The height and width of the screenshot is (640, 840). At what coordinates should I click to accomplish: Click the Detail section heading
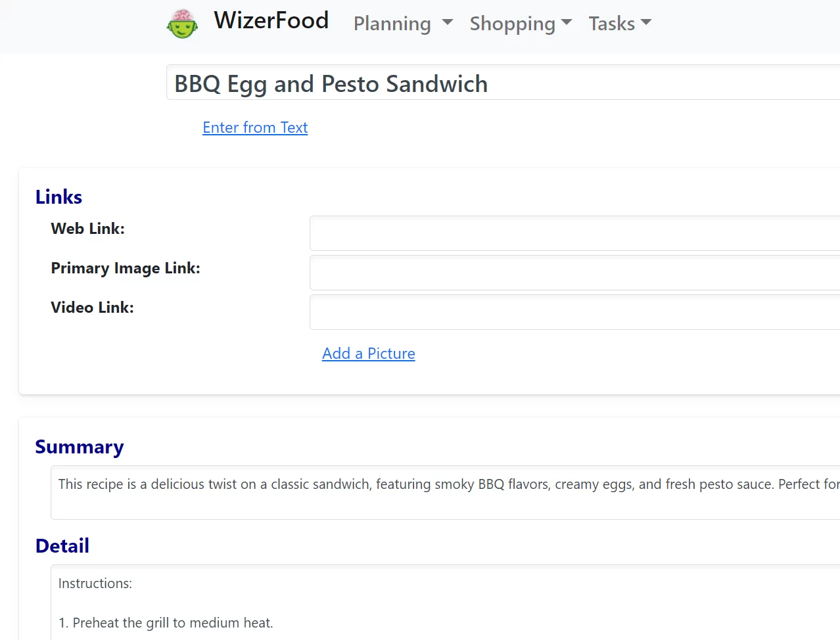[62, 546]
